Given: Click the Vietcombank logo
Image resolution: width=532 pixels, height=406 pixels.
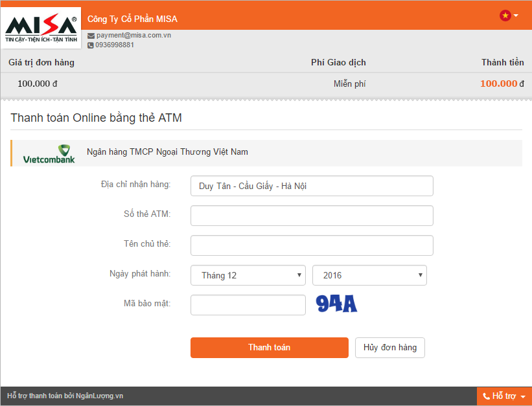Looking at the screenshot, I should 49,153.
